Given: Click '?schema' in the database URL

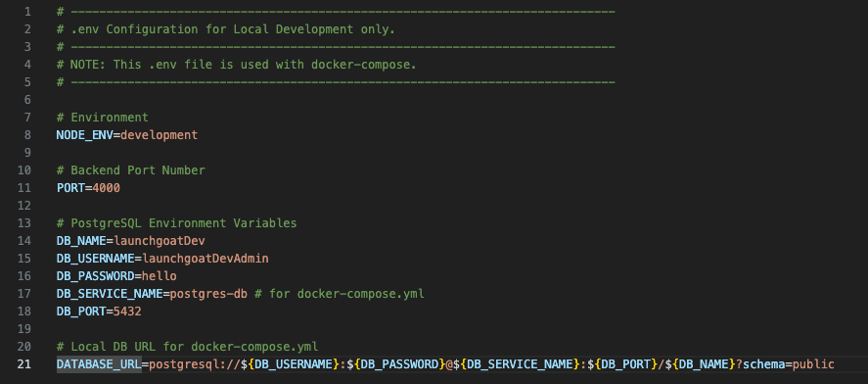Looking at the screenshot, I should 760,364.
